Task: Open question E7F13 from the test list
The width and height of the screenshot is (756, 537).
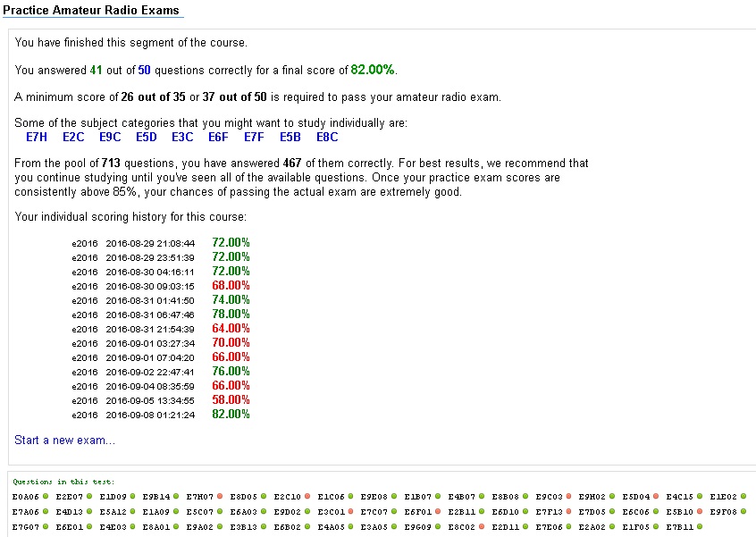Action: (549, 512)
